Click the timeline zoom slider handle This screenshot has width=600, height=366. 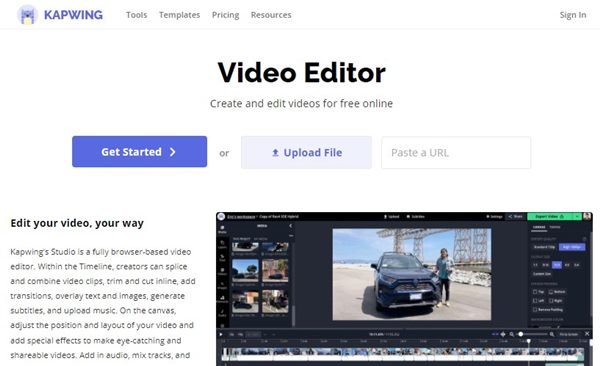521,334
